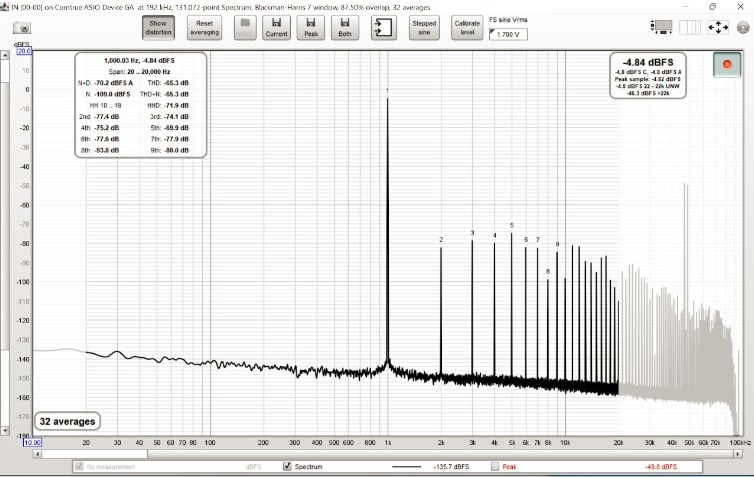Click the Calibrate level button
The width and height of the screenshot is (754, 477).
click(466, 28)
